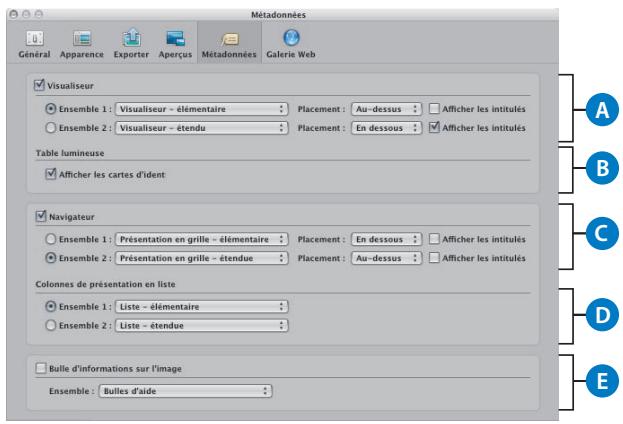
Task: Toggle the Navigateur checkbox
Action: pos(41,216)
